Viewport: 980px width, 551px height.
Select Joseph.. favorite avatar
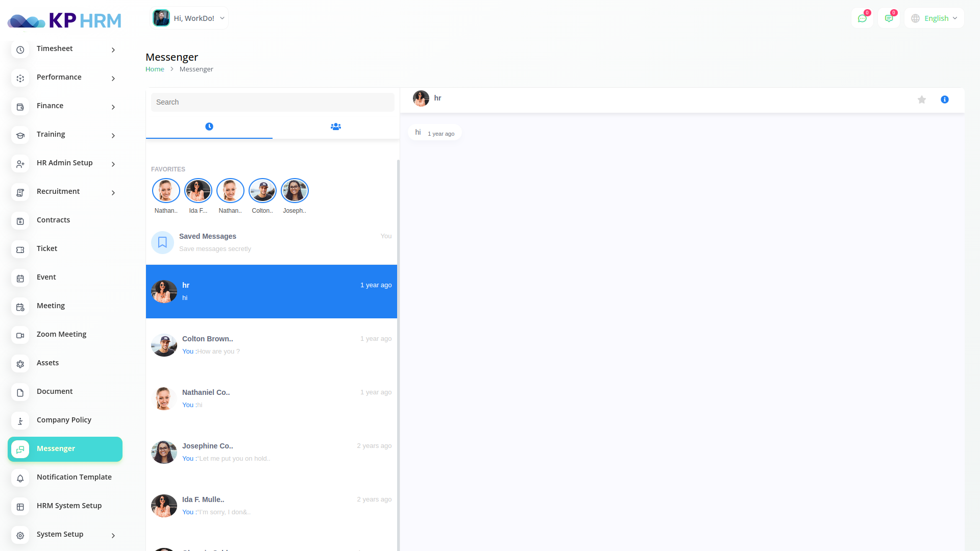pyautogui.click(x=295, y=191)
